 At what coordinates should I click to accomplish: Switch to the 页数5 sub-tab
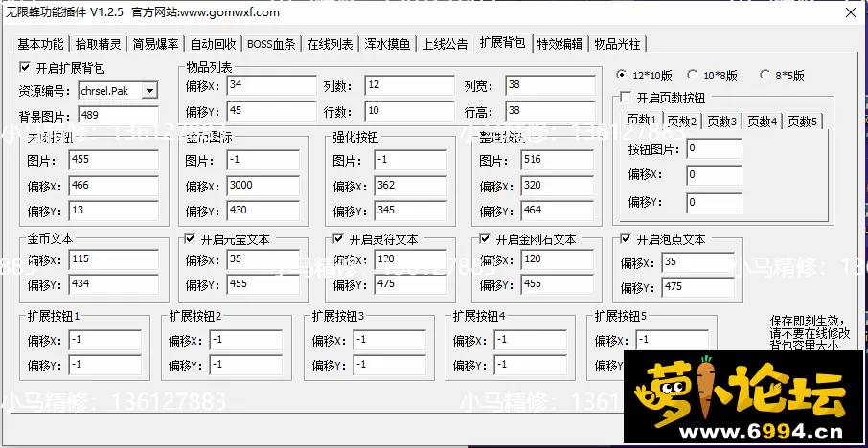point(802,122)
